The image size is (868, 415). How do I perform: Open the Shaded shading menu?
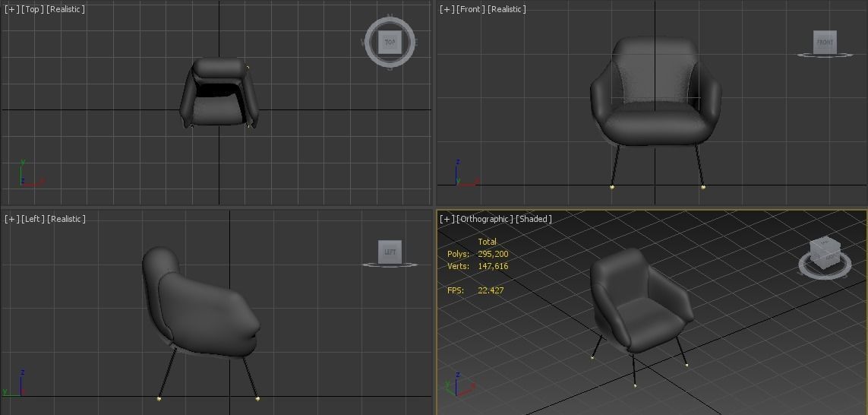tap(534, 220)
